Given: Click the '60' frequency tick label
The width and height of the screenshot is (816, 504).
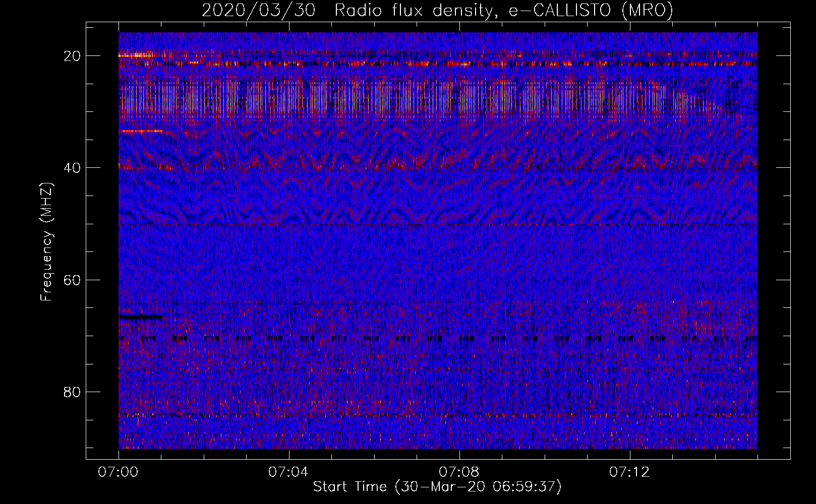Looking at the screenshot, I should (73, 280).
